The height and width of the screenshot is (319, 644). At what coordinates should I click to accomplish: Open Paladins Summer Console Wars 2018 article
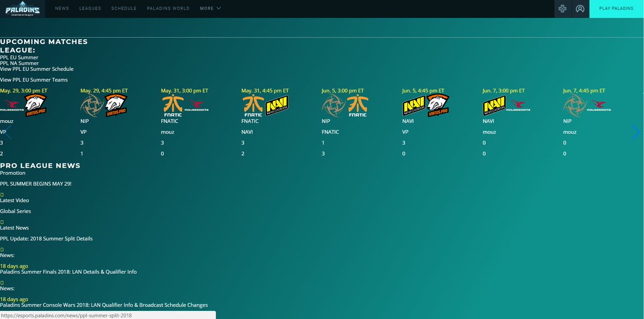tap(104, 305)
